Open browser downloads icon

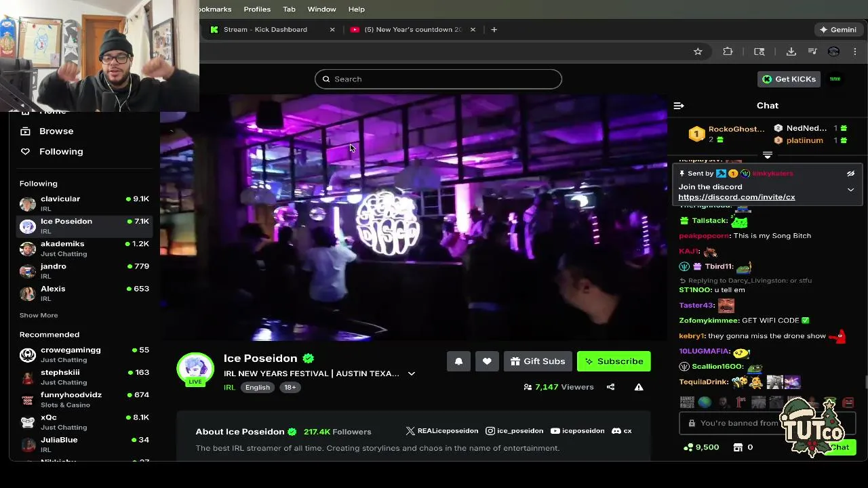click(791, 52)
